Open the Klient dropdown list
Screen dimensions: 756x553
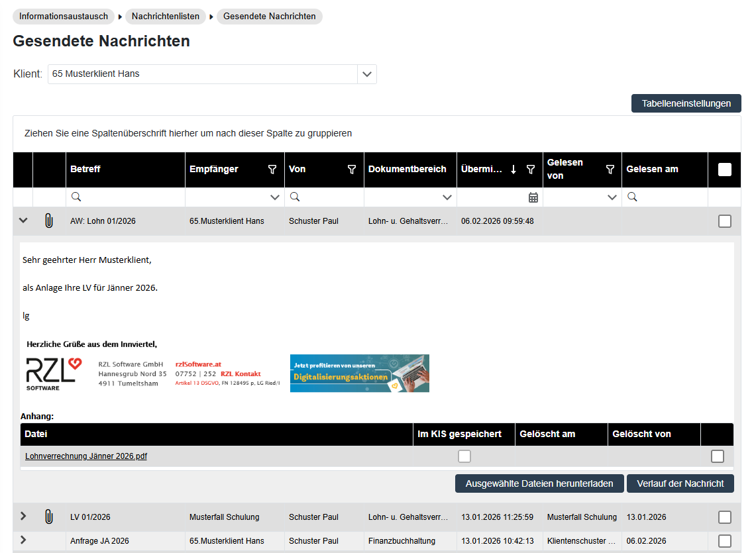click(x=367, y=74)
